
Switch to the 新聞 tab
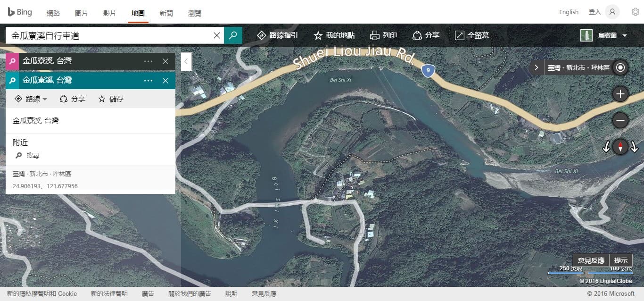point(166,13)
